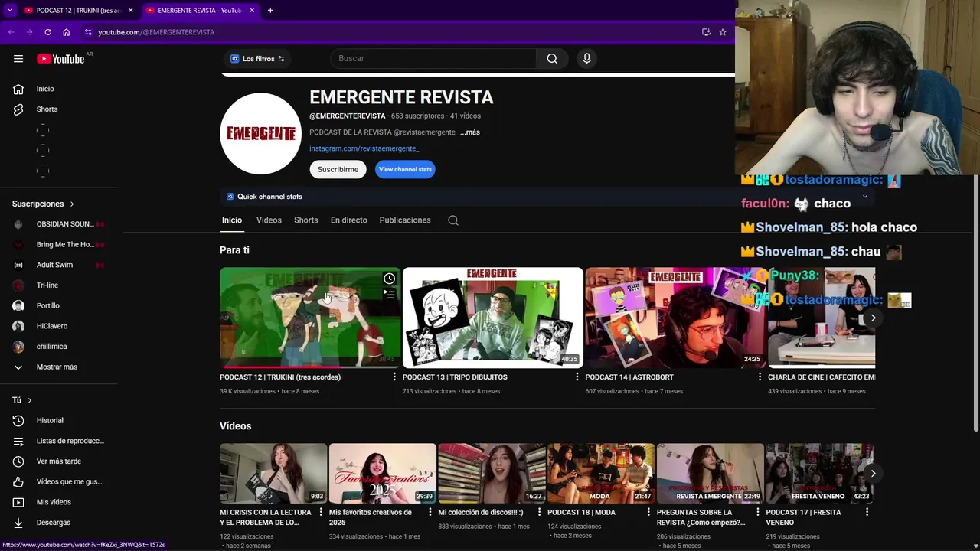
Task: Open instagram.com/revistaemergente_ link
Action: point(364,148)
